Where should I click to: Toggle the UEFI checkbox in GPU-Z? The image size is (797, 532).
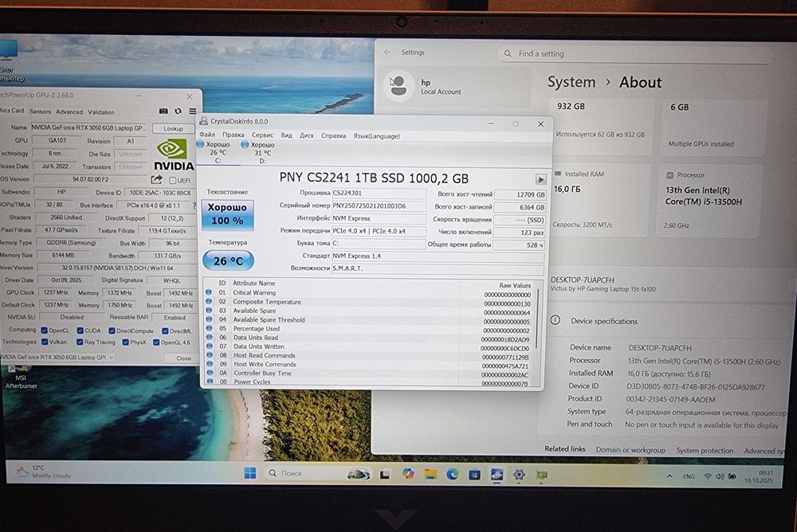(x=173, y=180)
